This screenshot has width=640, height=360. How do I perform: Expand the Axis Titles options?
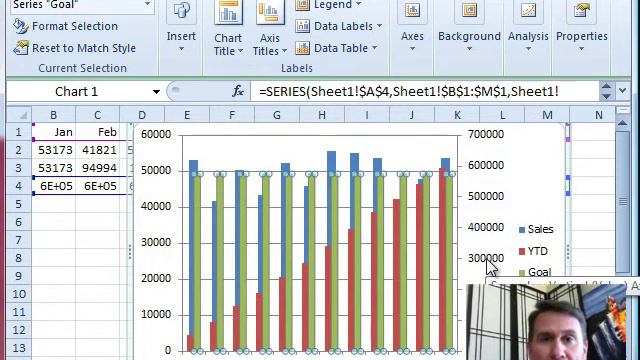pos(284,51)
